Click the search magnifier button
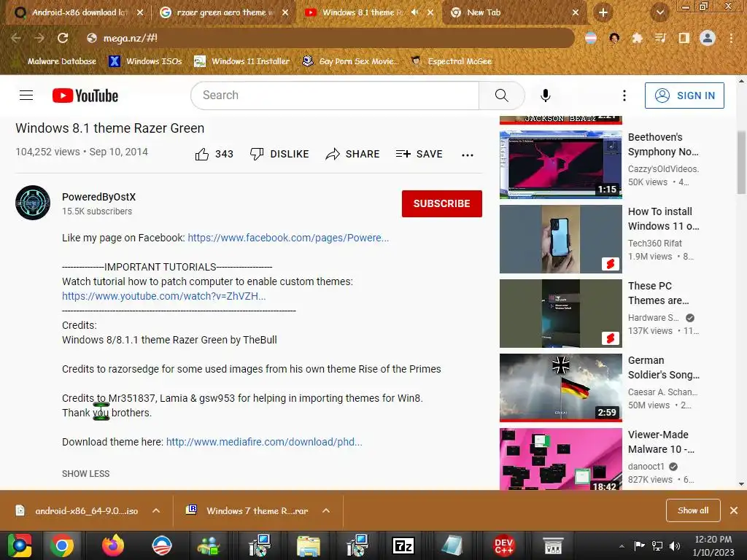The height and width of the screenshot is (560, 747). (501, 96)
